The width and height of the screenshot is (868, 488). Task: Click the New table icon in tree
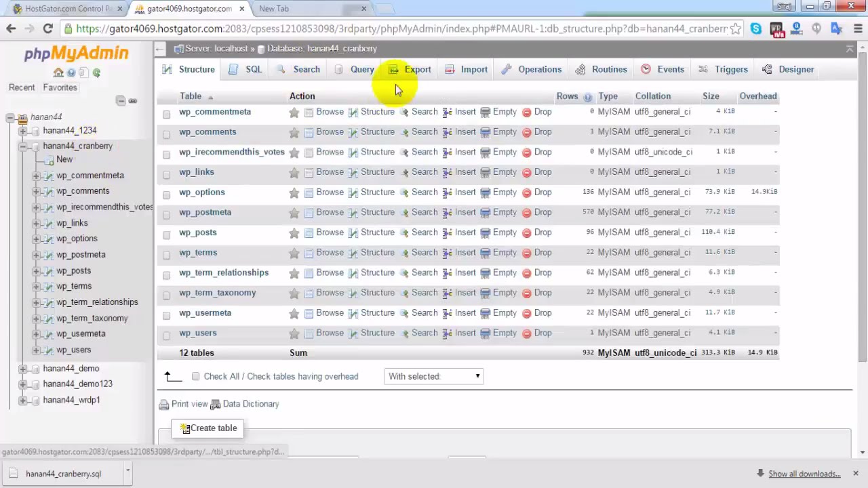point(51,160)
